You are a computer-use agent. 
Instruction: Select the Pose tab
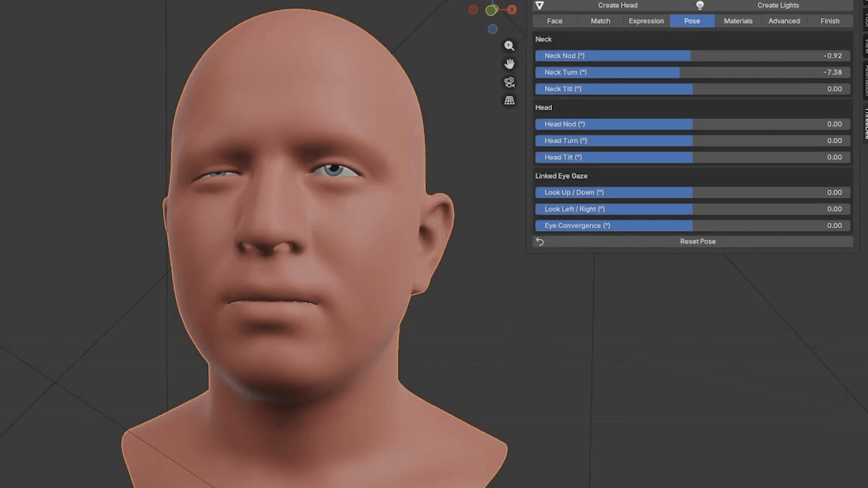pos(692,21)
